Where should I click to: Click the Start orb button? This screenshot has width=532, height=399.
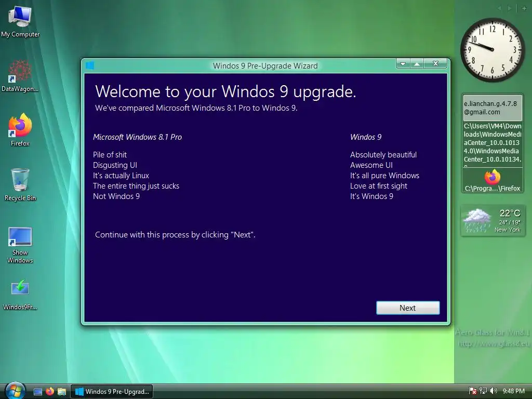tap(15, 391)
